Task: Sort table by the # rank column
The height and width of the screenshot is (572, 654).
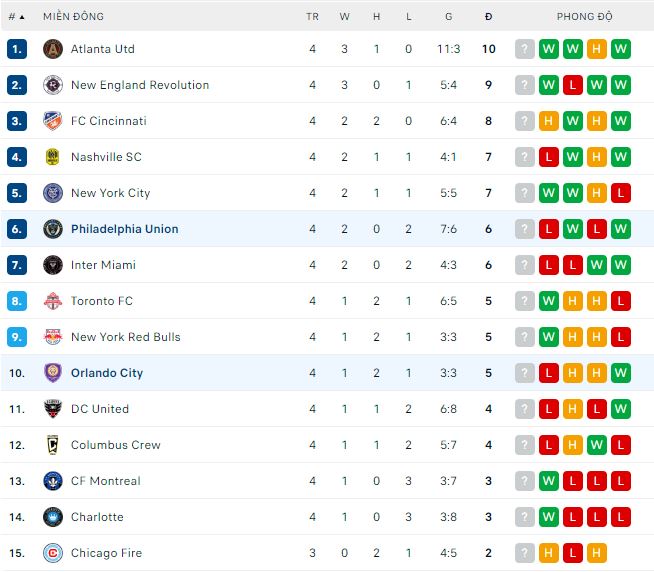Action: pyautogui.click(x=16, y=17)
